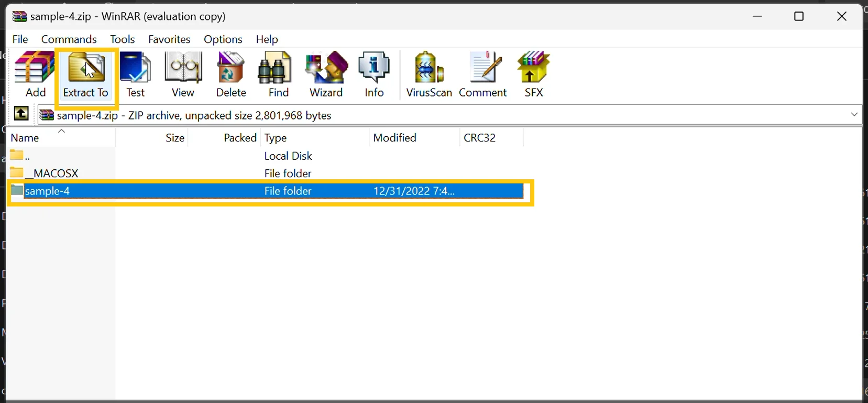Select the sample-4 folder row

click(x=266, y=191)
